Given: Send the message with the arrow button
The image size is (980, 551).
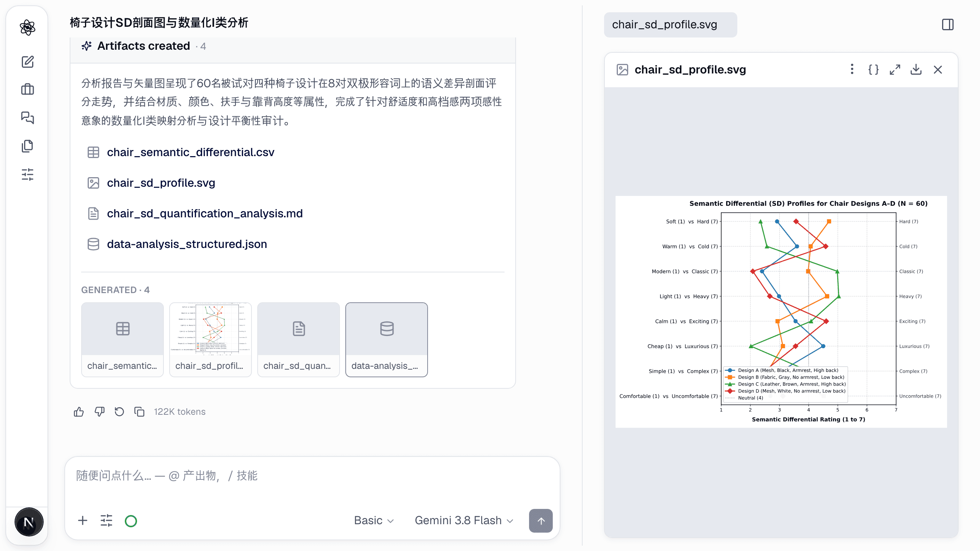Looking at the screenshot, I should (x=541, y=521).
